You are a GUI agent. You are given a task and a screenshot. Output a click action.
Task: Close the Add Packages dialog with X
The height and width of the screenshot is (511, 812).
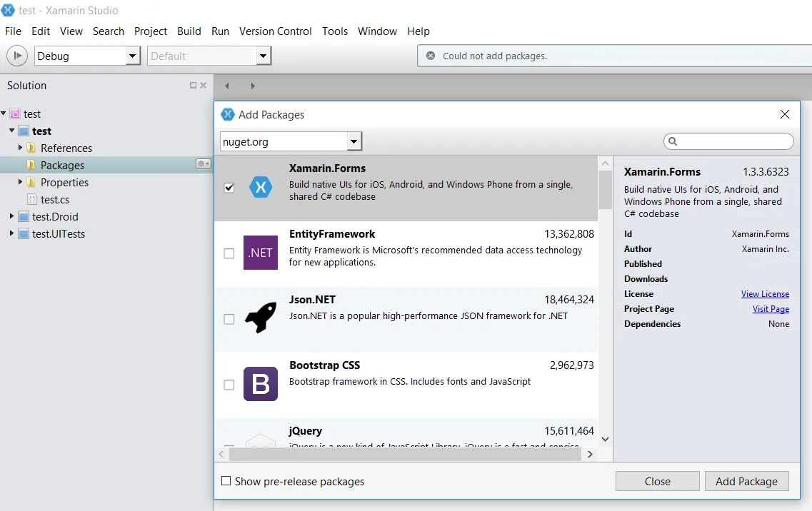785,114
